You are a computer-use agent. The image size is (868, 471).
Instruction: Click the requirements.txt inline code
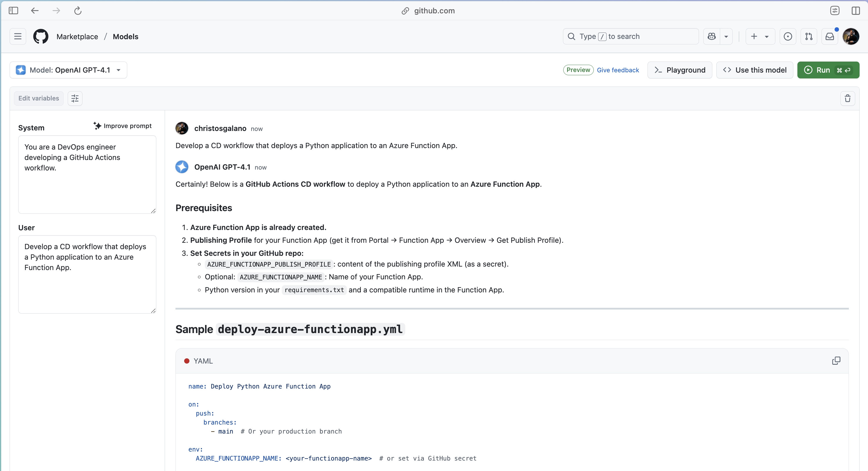coord(314,290)
